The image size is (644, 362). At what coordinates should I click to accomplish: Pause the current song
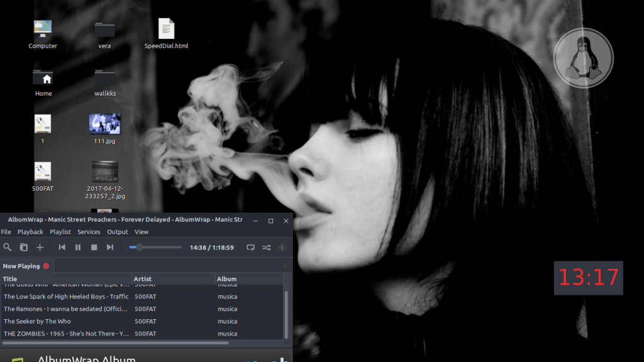coord(78,247)
